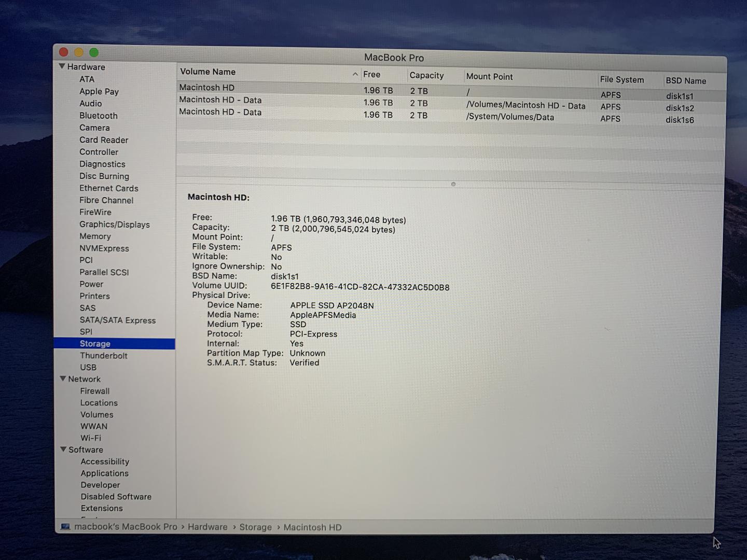View Power information

(91, 284)
